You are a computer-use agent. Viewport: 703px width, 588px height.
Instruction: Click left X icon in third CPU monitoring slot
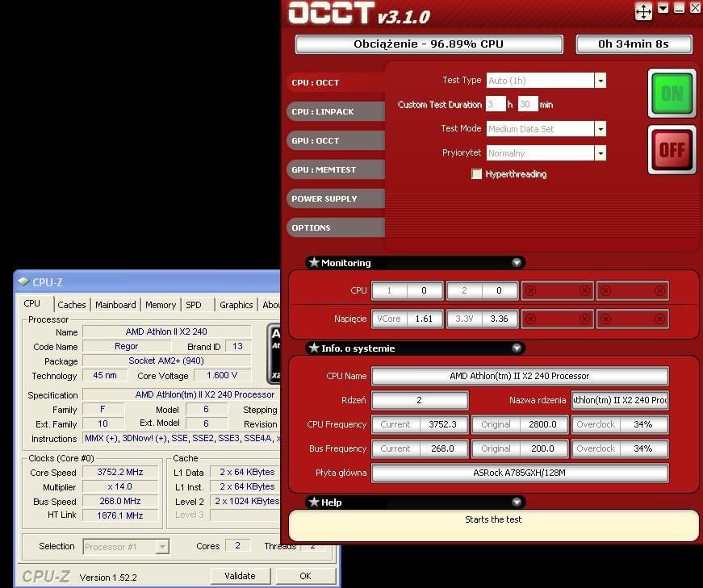(x=530, y=291)
